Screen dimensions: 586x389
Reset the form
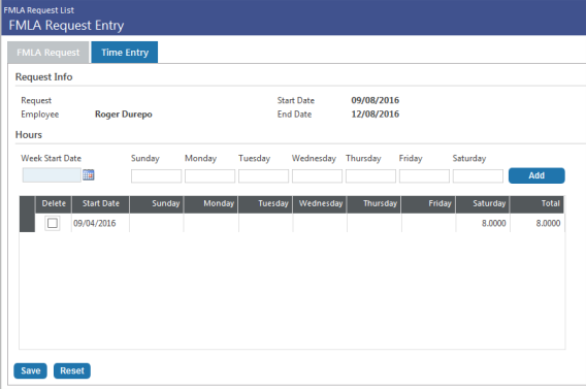click(x=72, y=371)
